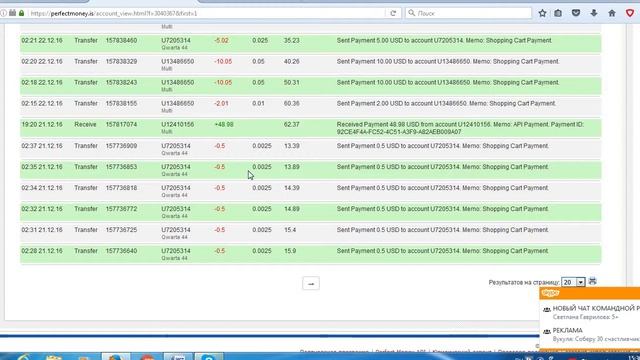Click the Received Payment 48.98 USD memo

click(x=460, y=128)
